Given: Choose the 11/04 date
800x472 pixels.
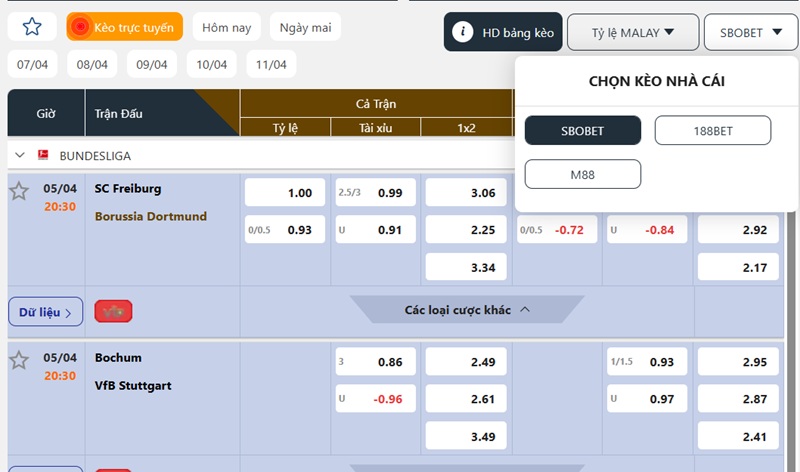Looking at the screenshot, I should [x=271, y=64].
